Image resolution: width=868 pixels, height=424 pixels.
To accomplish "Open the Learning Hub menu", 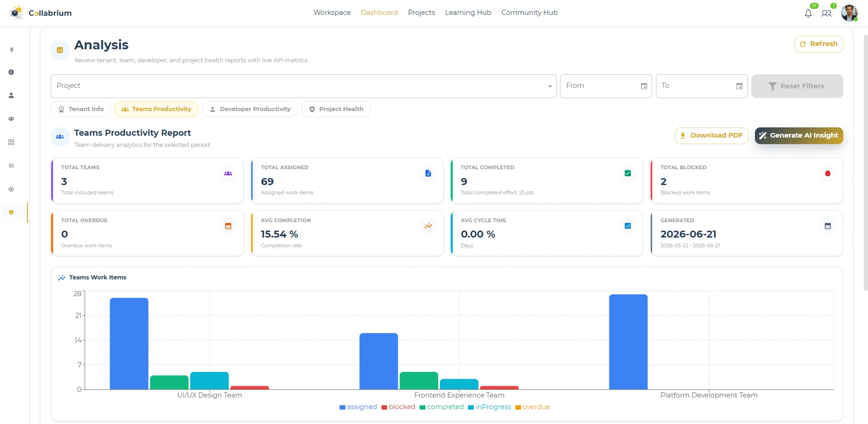I will tap(468, 13).
